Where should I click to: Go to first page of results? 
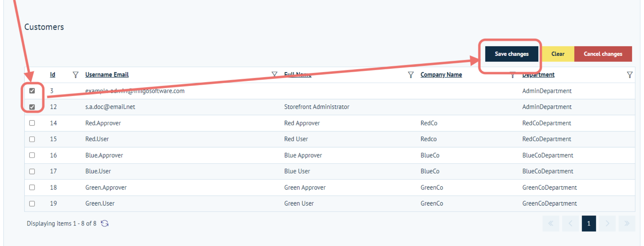551,223
